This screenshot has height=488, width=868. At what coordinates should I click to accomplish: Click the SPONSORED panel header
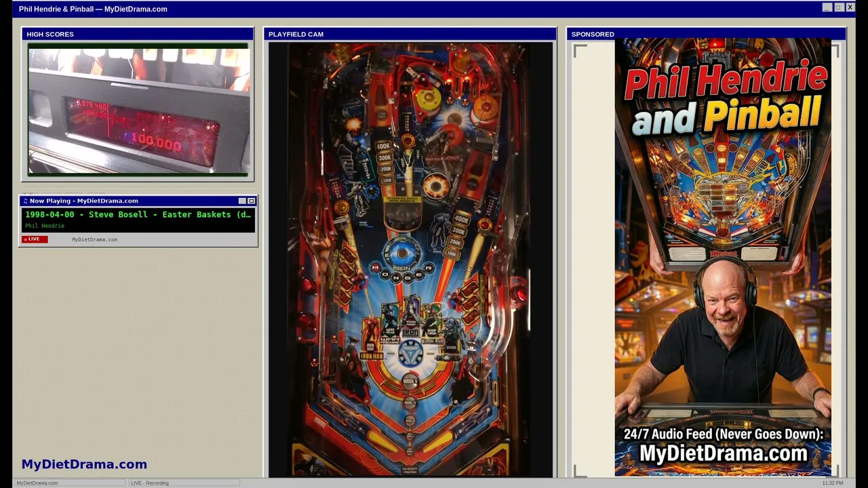(x=706, y=34)
